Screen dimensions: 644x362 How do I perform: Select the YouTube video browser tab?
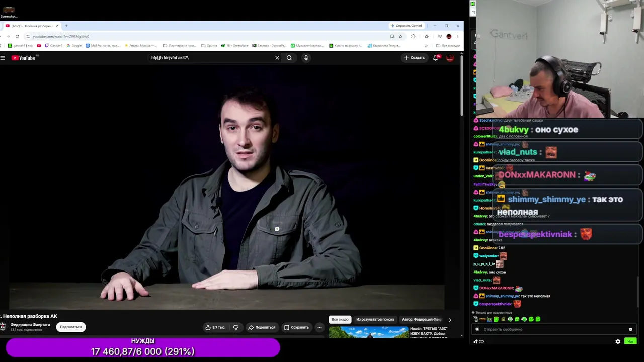click(x=31, y=26)
